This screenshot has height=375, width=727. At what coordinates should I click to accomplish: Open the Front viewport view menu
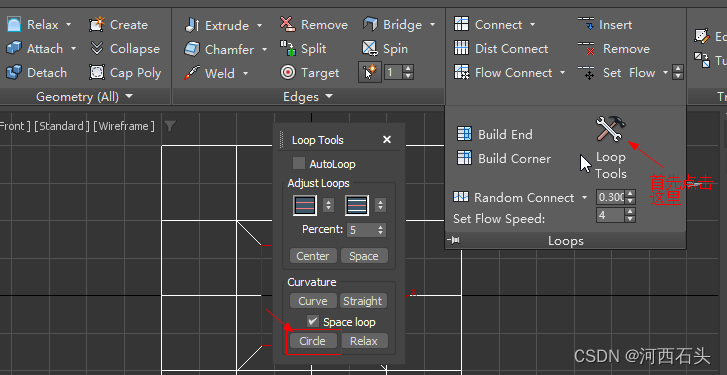(15, 126)
